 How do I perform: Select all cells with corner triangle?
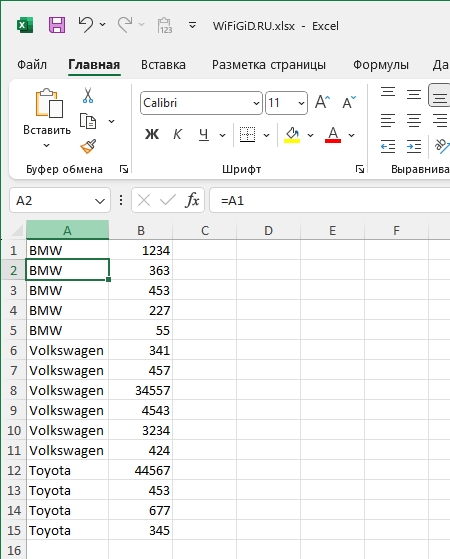17,231
